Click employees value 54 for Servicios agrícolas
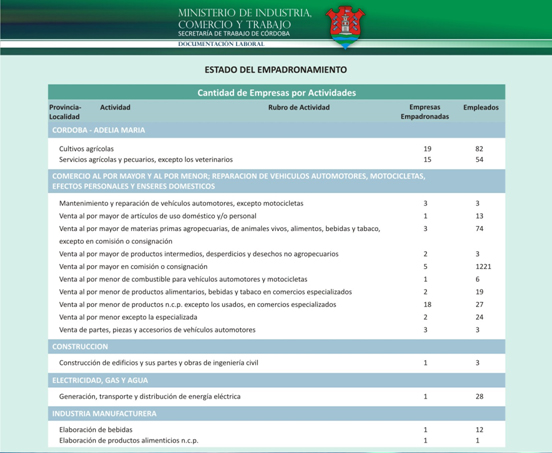Viewport: 552px width, 453px height. click(x=479, y=159)
